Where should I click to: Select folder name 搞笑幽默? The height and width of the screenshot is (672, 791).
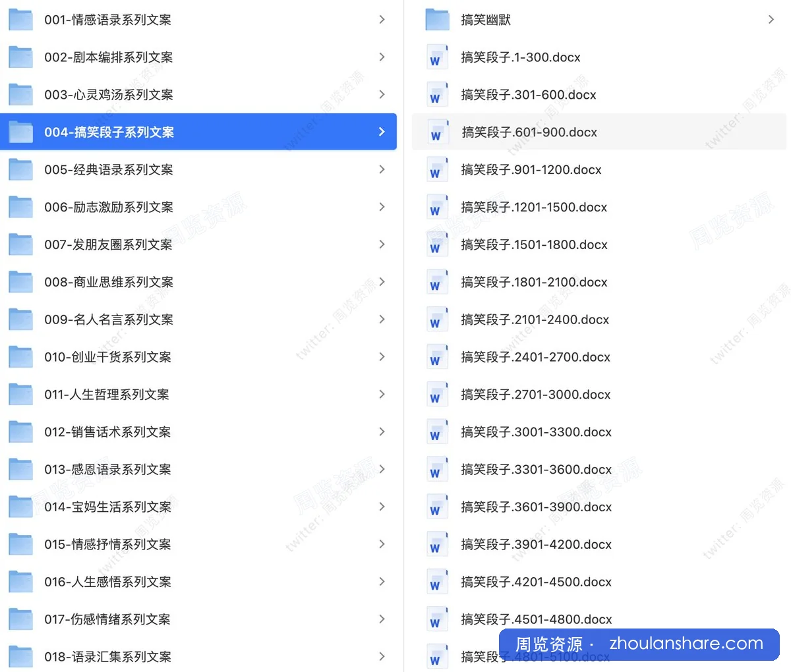pos(486,20)
